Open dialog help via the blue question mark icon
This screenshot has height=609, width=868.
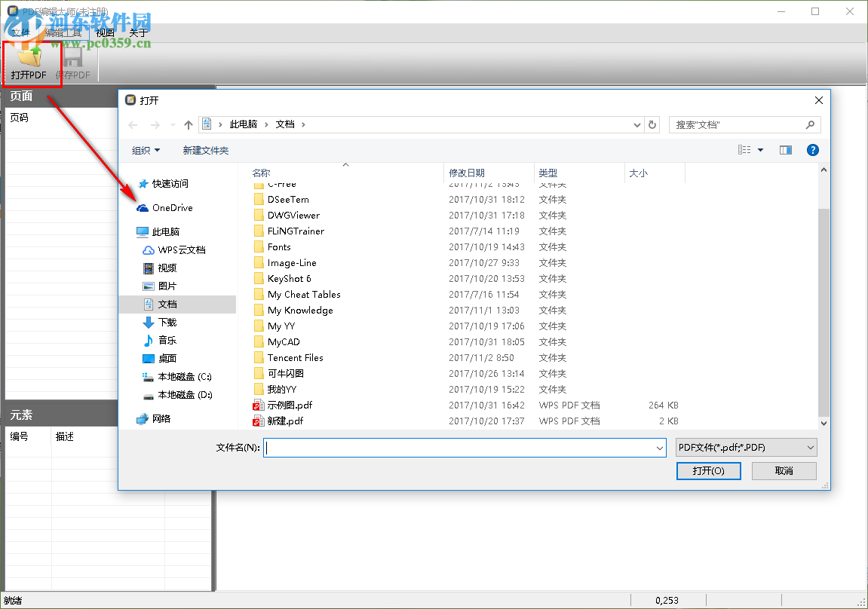point(812,150)
